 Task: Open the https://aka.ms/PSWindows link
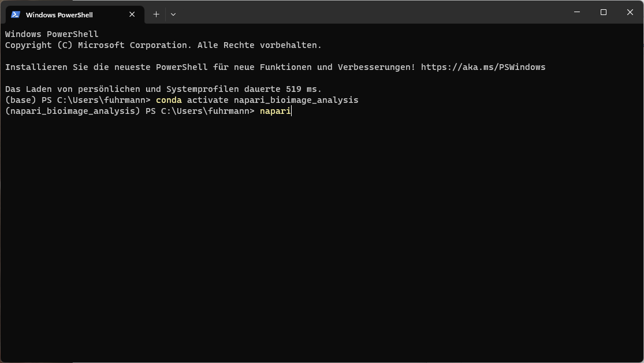[x=483, y=67]
